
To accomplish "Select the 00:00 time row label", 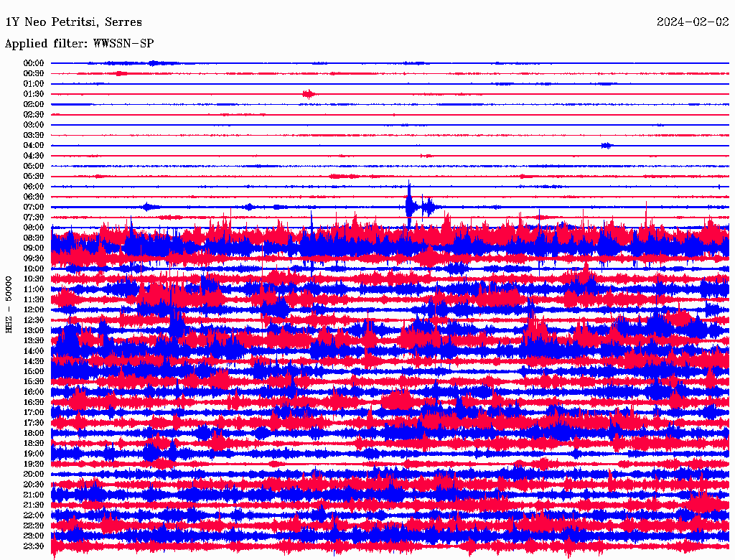I will point(34,63).
